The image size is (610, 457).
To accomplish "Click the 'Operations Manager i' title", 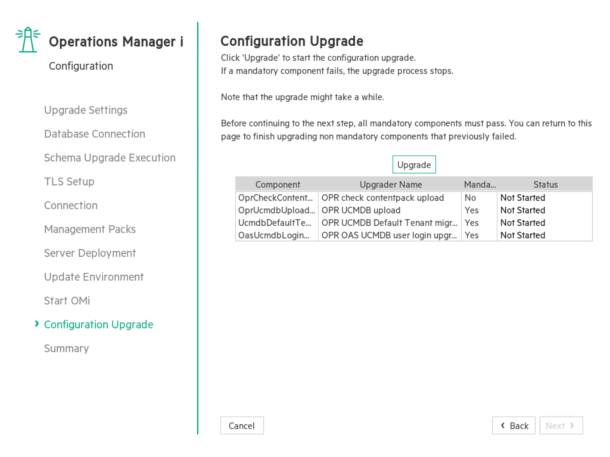I will [116, 42].
